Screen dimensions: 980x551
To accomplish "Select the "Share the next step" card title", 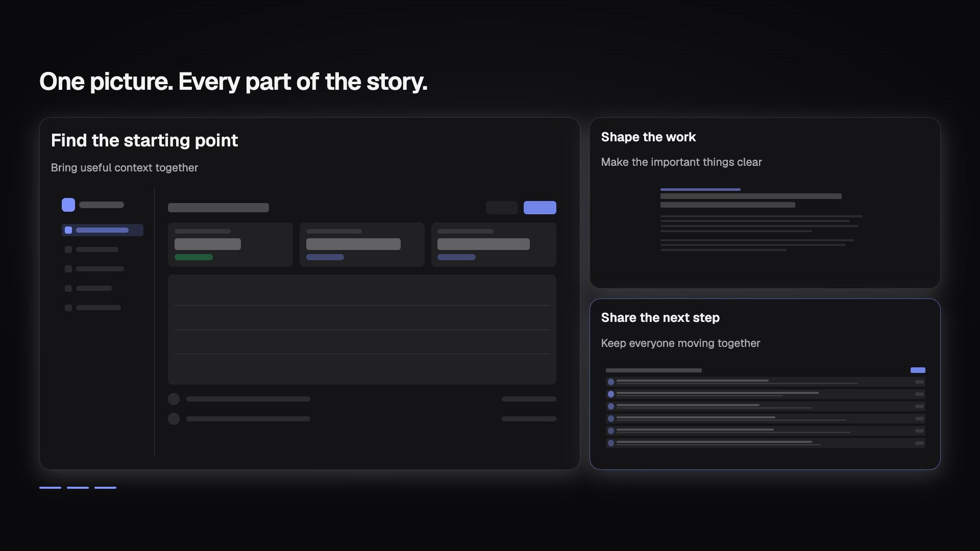I will pyautogui.click(x=660, y=318).
